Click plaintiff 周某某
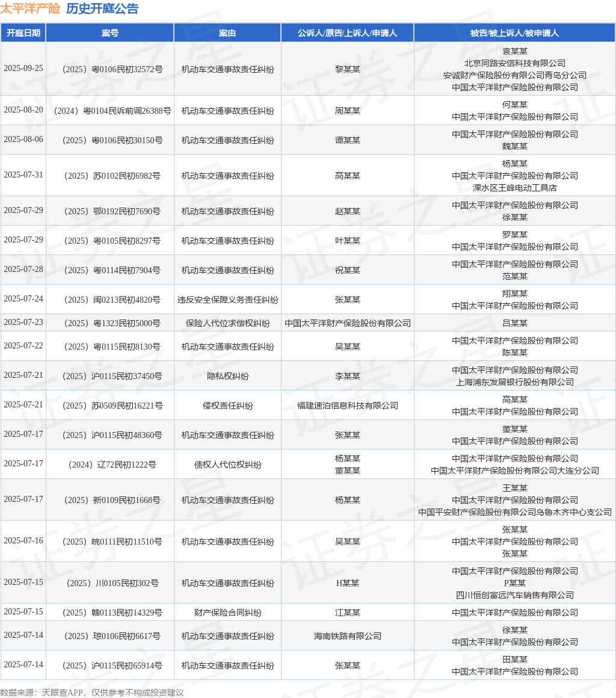This screenshot has width=616, height=698. click(x=348, y=111)
